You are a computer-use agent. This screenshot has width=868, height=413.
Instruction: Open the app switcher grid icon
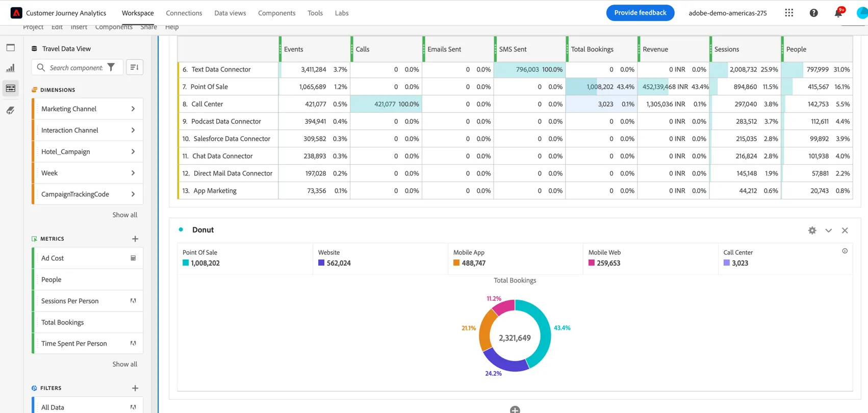coord(789,13)
